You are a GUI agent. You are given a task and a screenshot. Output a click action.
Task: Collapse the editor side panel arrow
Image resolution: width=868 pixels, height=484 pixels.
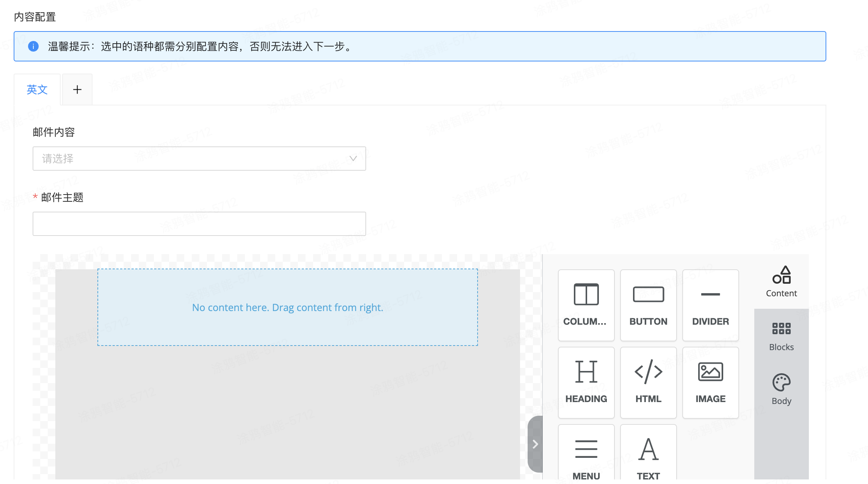point(535,444)
